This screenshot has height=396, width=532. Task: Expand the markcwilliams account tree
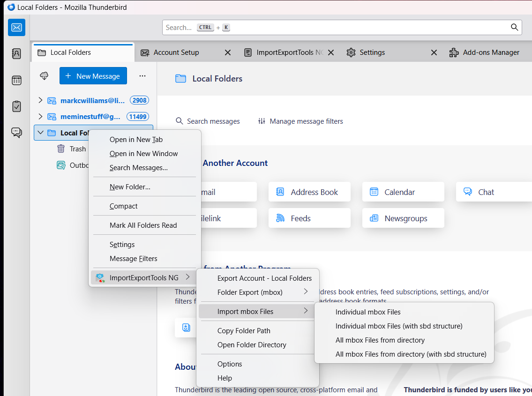click(x=40, y=100)
